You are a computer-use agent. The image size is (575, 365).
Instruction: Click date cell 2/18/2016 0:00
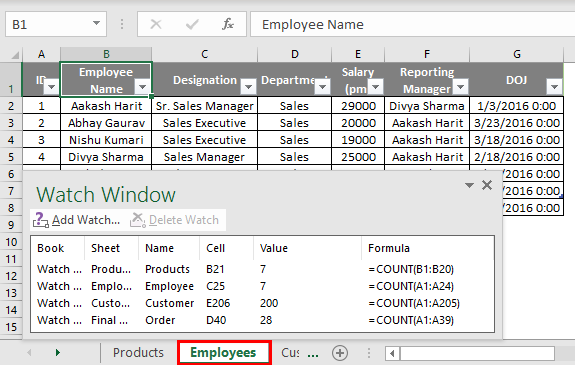[517, 157]
